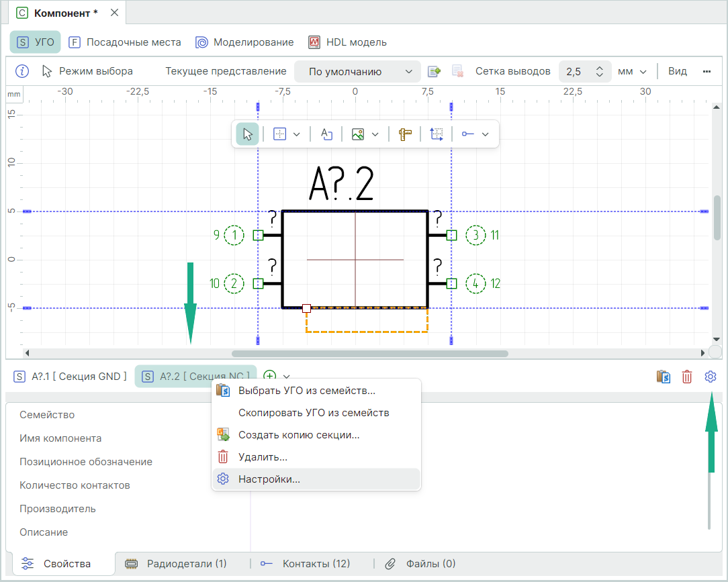Expand the image tool dropdown arrow
The height and width of the screenshot is (582, 728).
375,134
